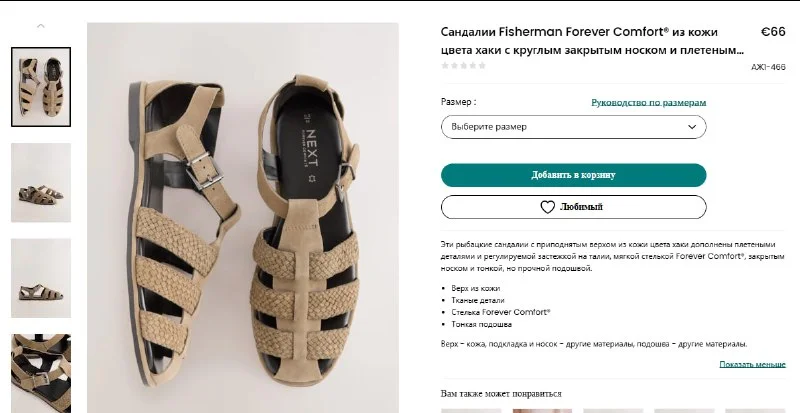
Task: Select the fourth thumbnail showing buckle close-up
Action: (41, 371)
